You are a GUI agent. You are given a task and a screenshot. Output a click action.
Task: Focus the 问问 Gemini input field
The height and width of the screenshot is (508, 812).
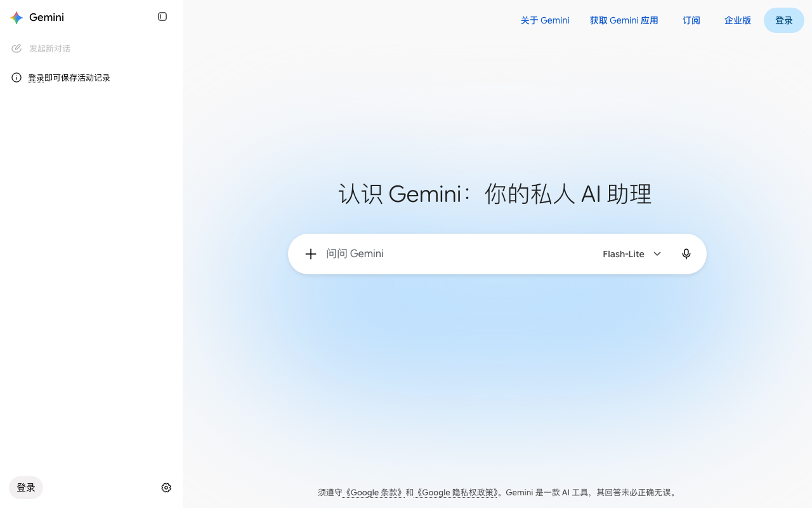click(458, 254)
